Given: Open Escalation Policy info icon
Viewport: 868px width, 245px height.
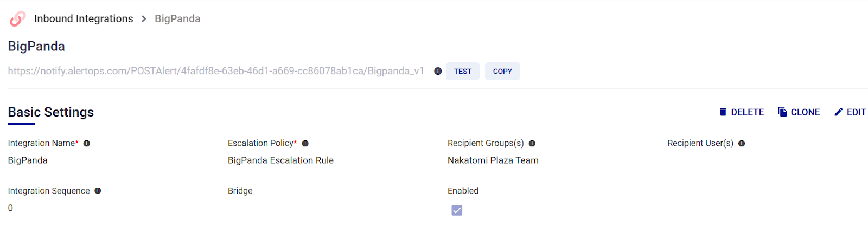Looking at the screenshot, I should (x=305, y=144).
